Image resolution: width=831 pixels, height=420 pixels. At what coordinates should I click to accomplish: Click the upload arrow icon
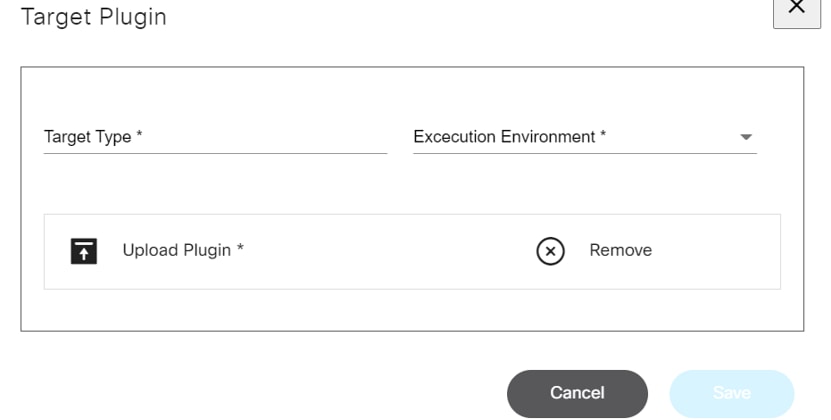pos(84,251)
